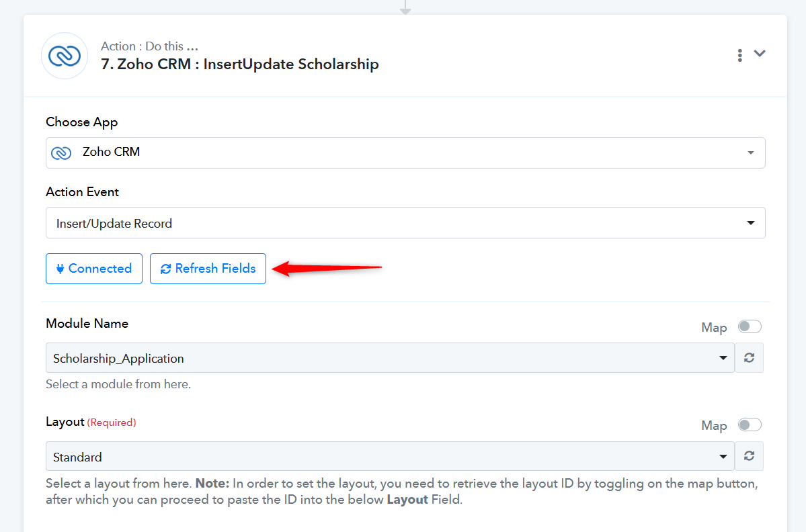806x532 pixels.
Task: Toggle the Map switch for Module Name
Action: pos(750,326)
